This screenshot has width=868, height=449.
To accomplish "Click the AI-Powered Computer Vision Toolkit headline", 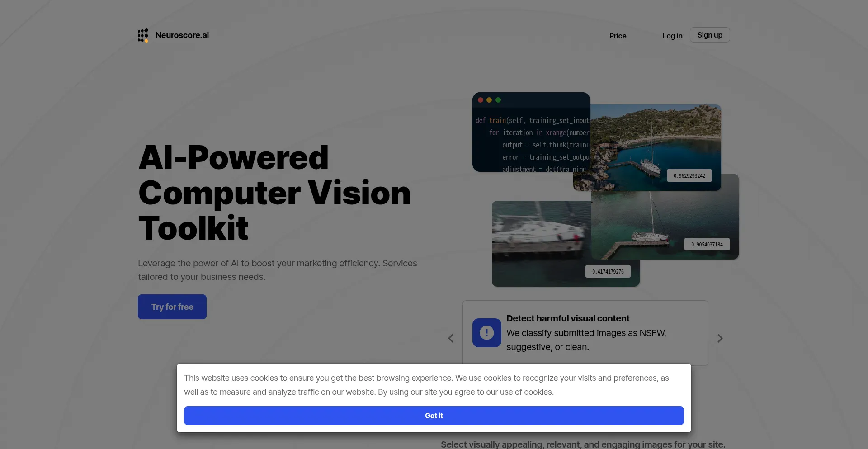I will coord(274,193).
